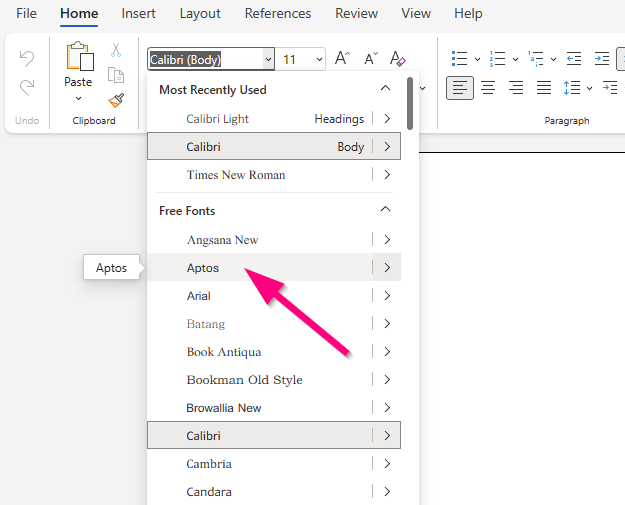Increase paragraph indent
Image resolution: width=625 pixels, height=505 pixels.
click(x=601, y=59)
